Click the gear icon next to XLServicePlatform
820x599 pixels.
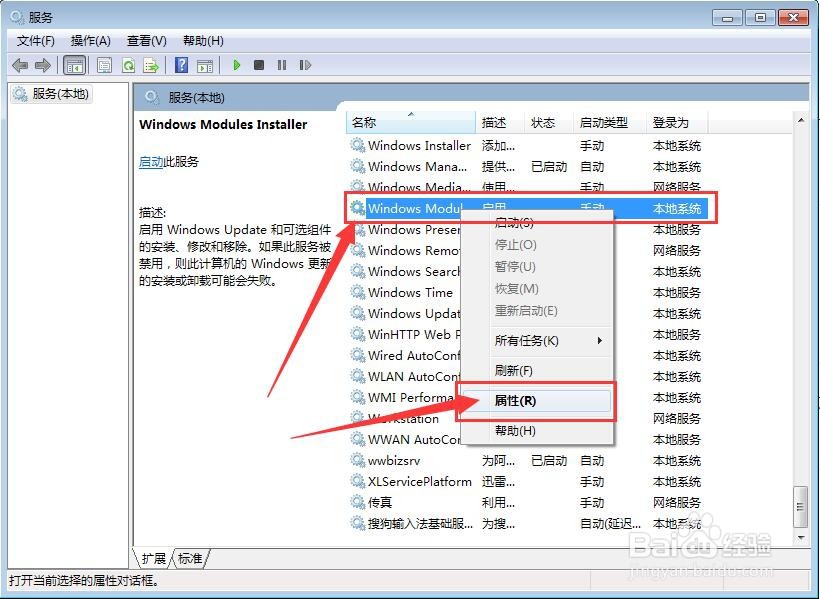click(358, 481)
